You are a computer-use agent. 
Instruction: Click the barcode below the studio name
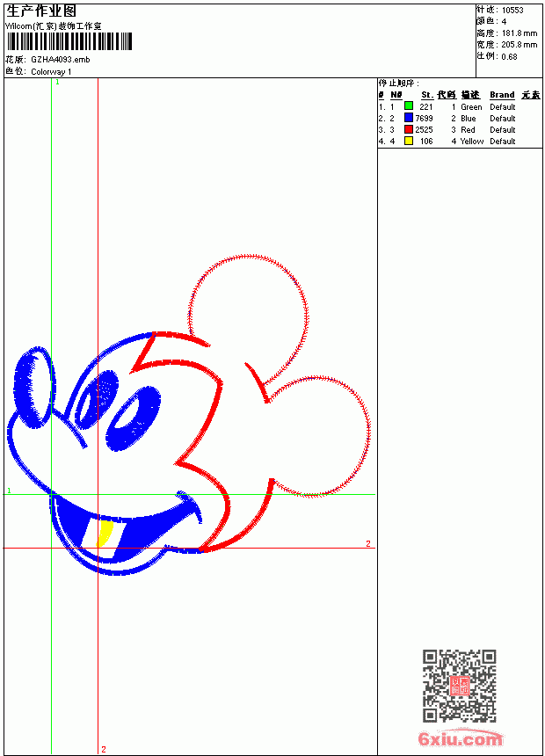69,41
